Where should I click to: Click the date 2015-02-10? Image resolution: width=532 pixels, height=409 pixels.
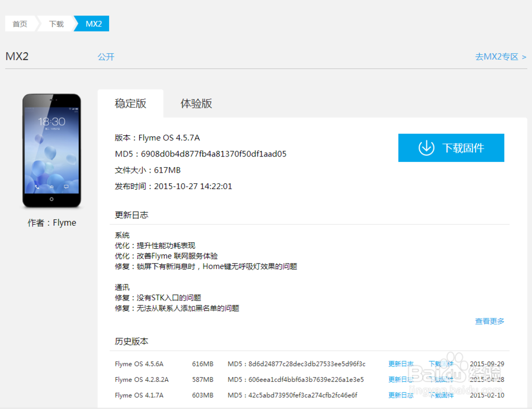pyautogui.click(x=487, y=395)
